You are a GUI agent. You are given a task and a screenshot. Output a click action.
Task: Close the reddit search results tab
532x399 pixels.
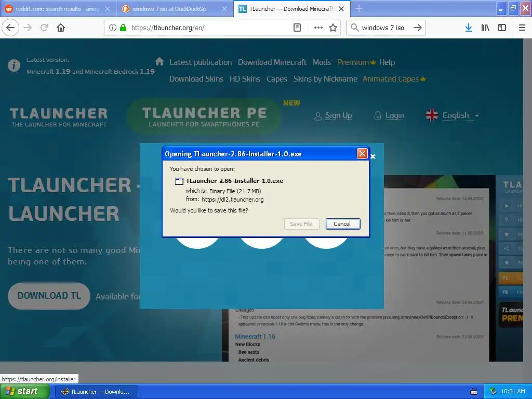108,9
